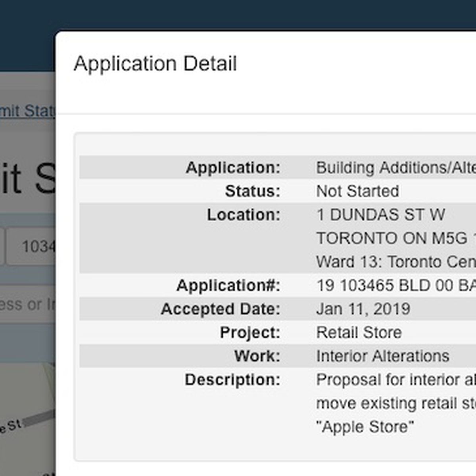Screen dimensions: 476x476
Task: Focus the address search input field
Action: [x=28, y=304]
